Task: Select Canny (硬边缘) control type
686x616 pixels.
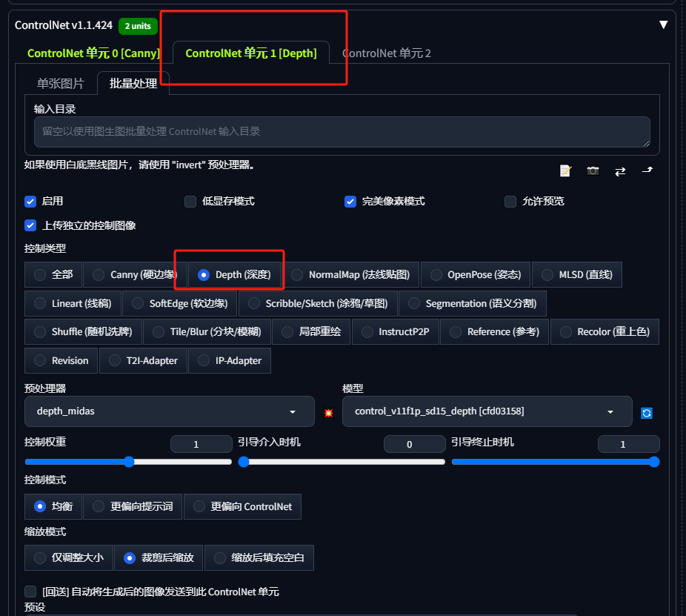Action: point(135,275)
